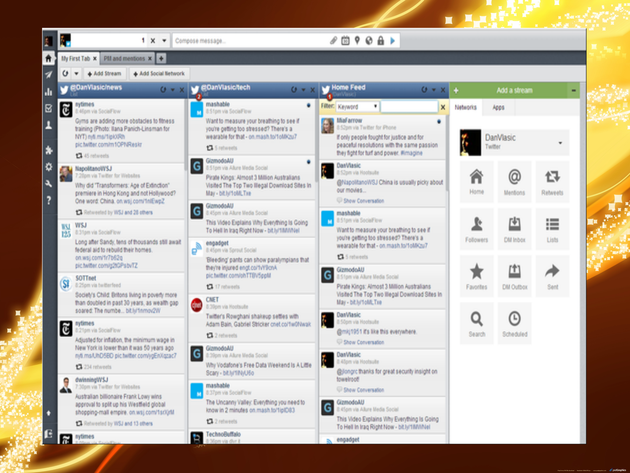The image size is (630, 473).
Task: Open the profile picker dropdown arrow
Action: click(x=164, y=41)
